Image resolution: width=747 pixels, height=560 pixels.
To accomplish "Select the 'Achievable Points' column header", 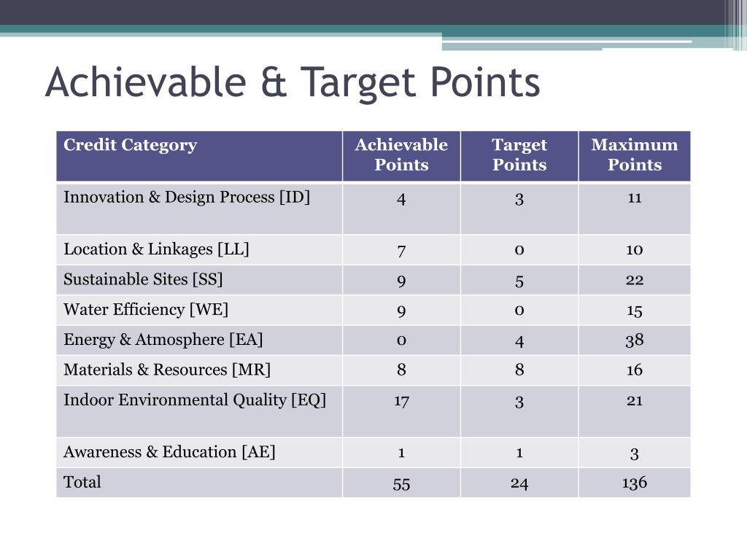I will (x=401, y=155).
